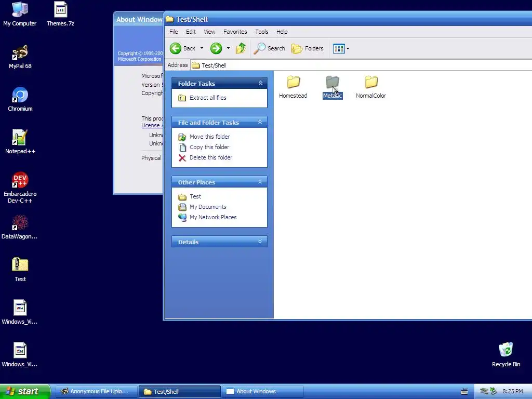Collapse the File and Folder Tasks panel
532x399 pixels.
coord(260,122)
